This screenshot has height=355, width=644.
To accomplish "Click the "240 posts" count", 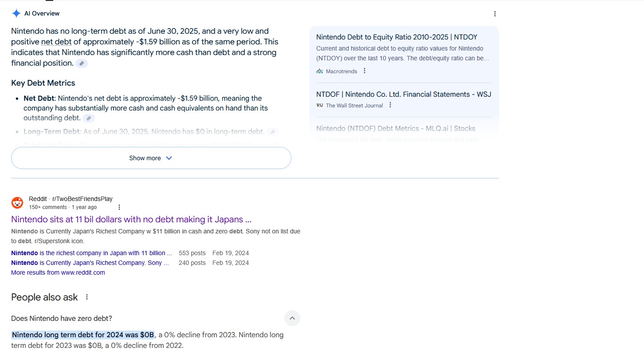I will click(192, 263).
